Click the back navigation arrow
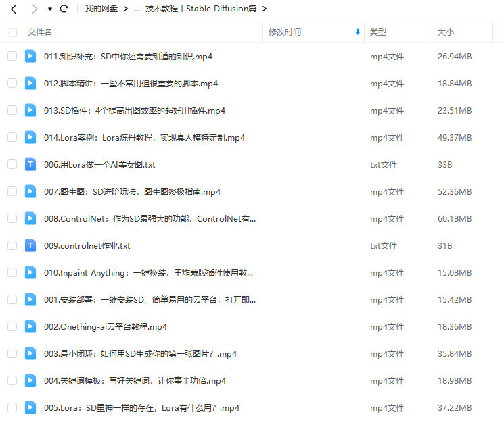 click(14, 9)
